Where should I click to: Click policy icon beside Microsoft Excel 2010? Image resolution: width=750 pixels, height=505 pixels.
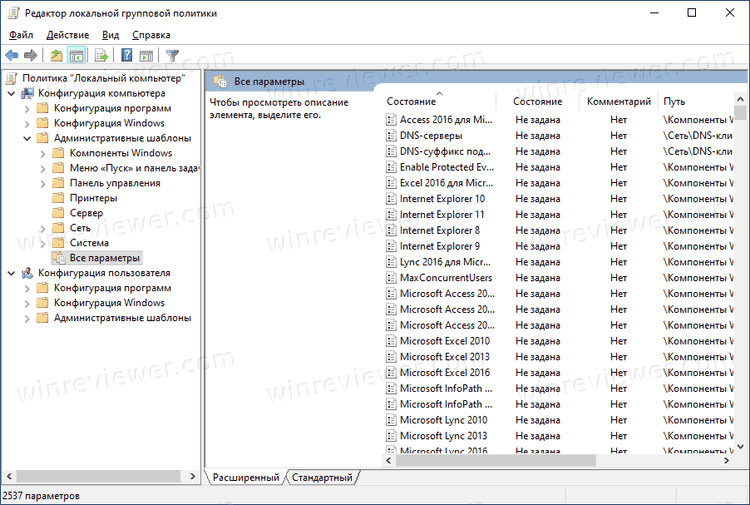point(391,341)
